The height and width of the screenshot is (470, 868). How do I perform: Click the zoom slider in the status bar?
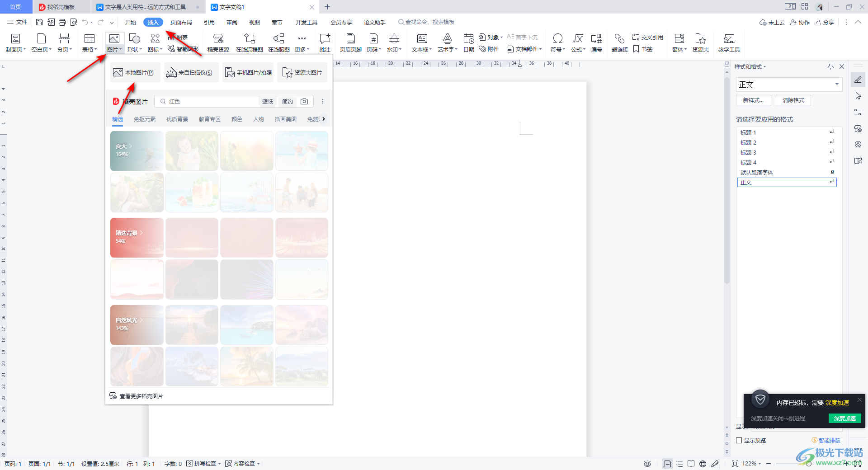pyautogui.click(x=808, y=464)
